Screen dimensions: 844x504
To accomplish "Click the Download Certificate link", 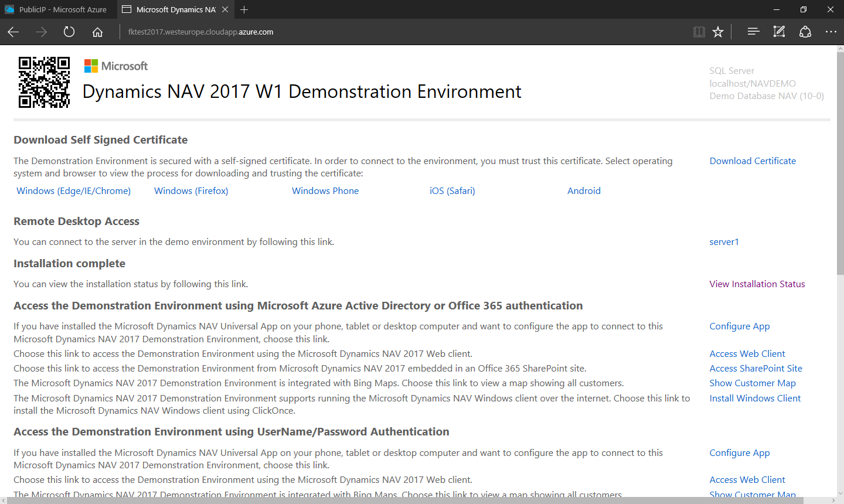I will [753, 161].
